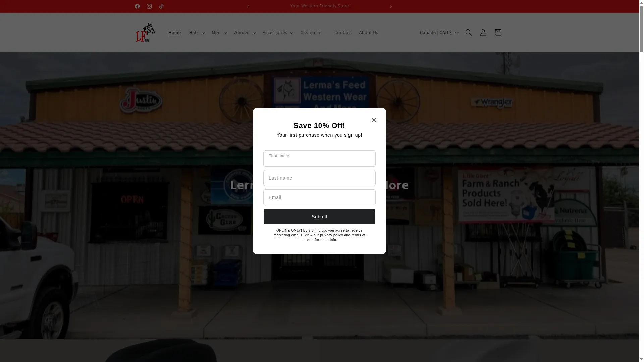The image size is (644, 362).
Task: Show previous announcement with left arrow
Action: pyautogui.click(x=248, y=6)
